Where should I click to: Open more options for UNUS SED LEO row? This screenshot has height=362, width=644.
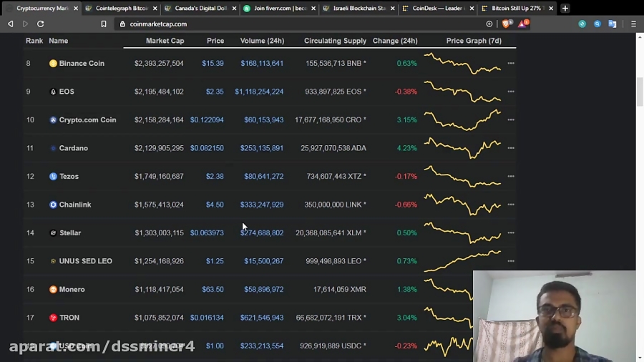[511, 261]
